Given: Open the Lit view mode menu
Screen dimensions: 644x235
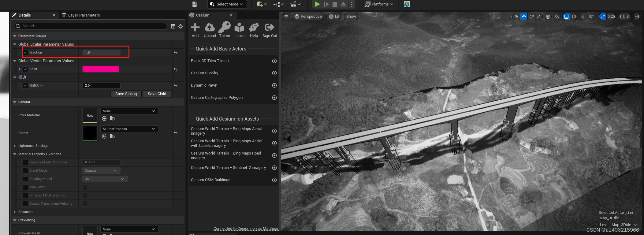Looking at the screenshot, I should [334, 17].
